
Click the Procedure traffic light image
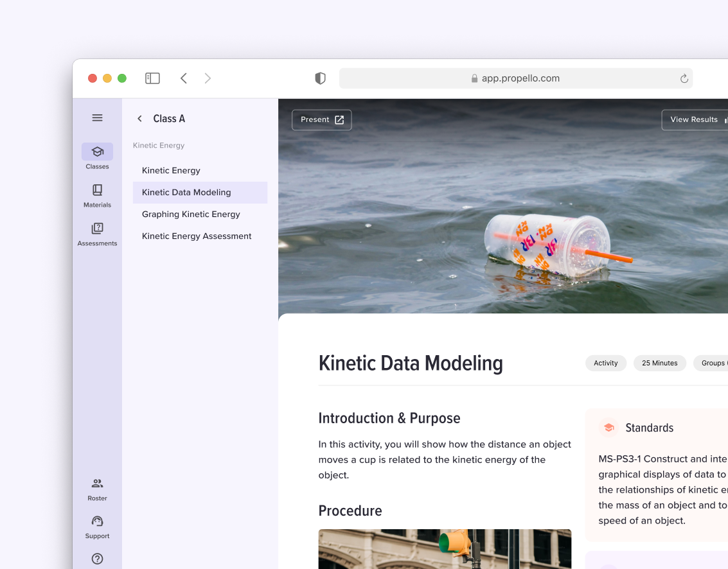pyautogui.click(x=445, y=549)
